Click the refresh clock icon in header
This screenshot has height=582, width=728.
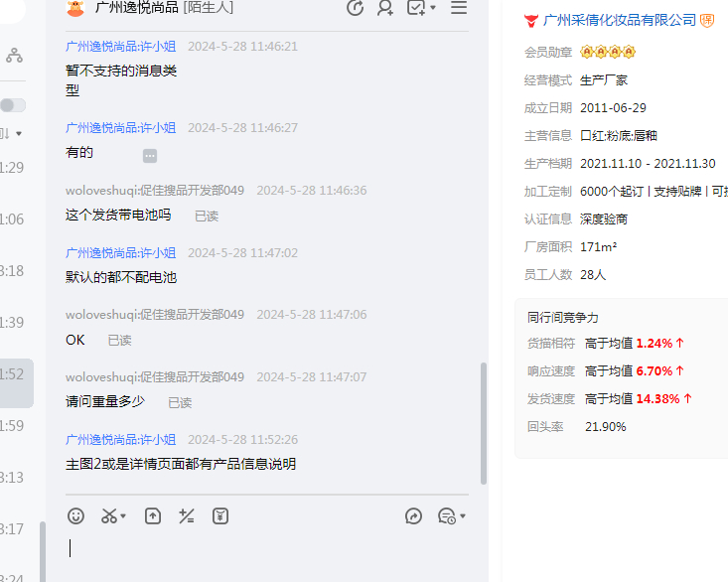coord(355,8)
